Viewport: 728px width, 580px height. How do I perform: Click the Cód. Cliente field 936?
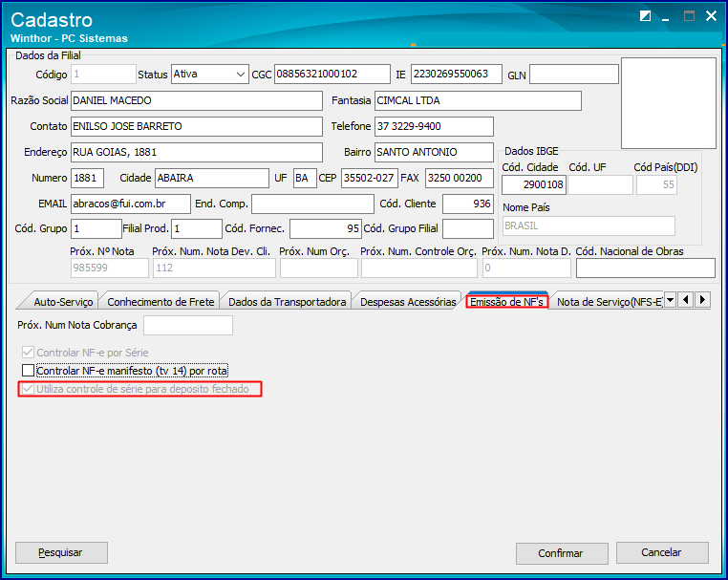point(467,204)
